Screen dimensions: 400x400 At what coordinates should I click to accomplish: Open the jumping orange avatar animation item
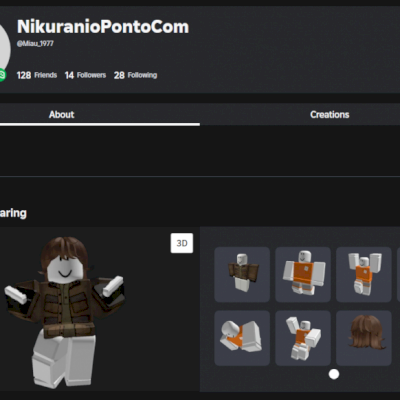point(303,338)
